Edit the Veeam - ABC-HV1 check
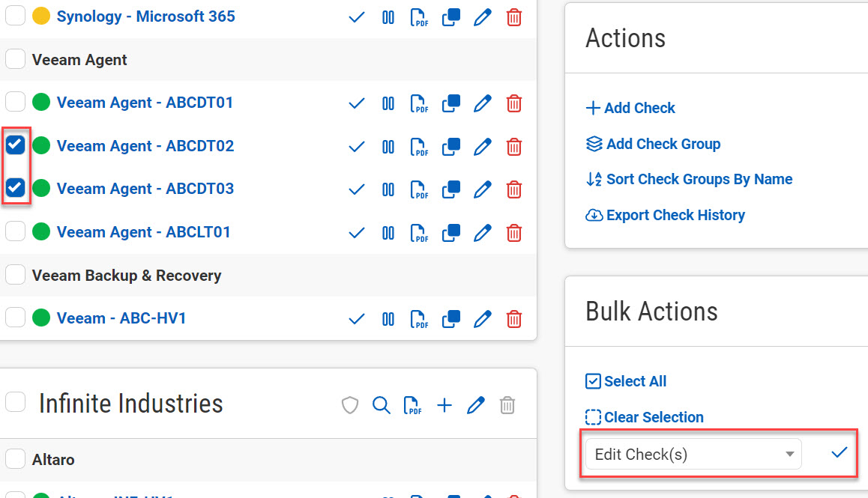Image resolution: width=868 pixels, height=498 pixels. click(483, 318)
